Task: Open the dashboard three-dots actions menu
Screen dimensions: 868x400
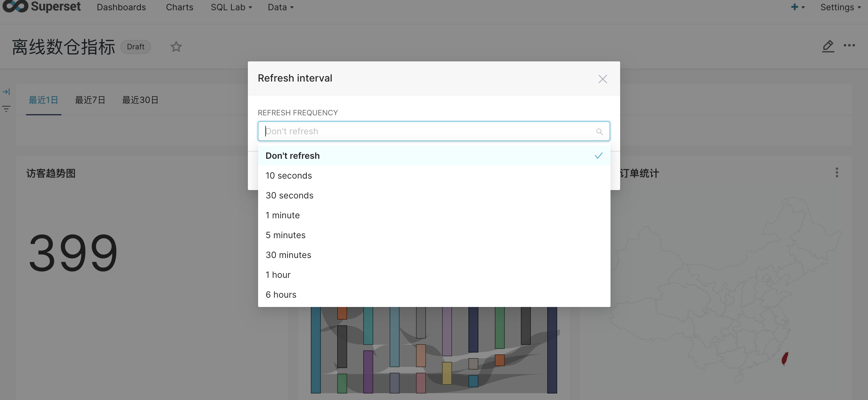Action: coord(849,46)
